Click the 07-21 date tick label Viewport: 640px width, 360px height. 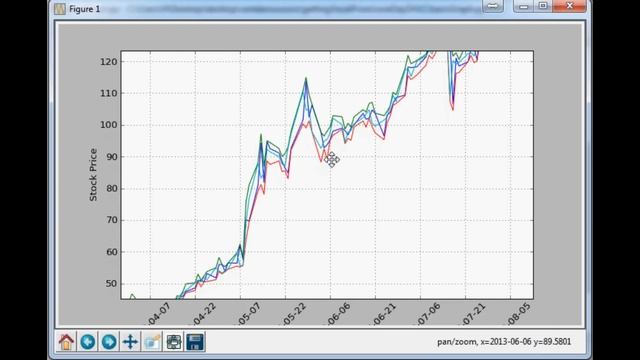[474, 315]
